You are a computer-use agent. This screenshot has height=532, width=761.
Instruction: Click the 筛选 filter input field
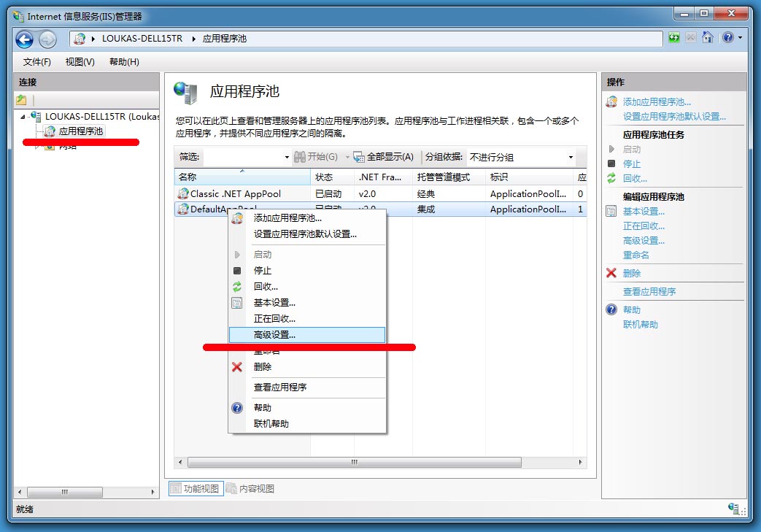coord(243,157)
